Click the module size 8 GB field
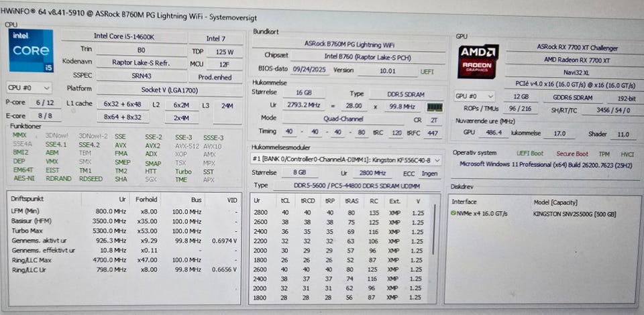Image resolution: width=644 pixels, height=315 pixels. pos(299,173)
